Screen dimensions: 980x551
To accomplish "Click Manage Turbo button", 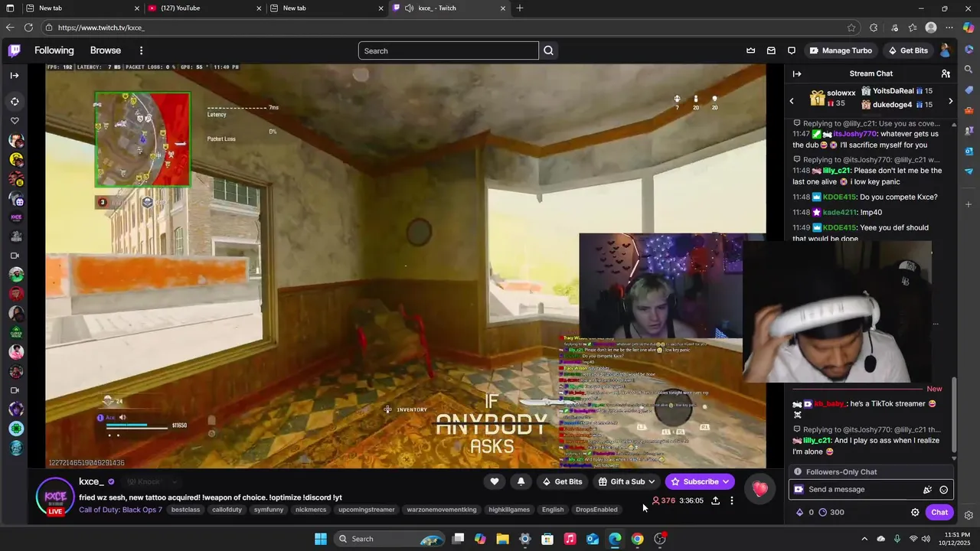I will 840,51.
